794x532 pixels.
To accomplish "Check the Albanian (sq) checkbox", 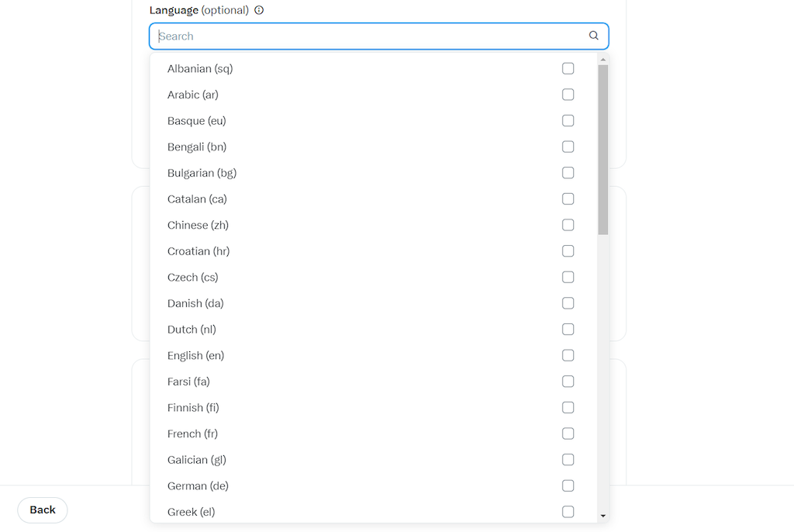I will click(x=568, y=68).
